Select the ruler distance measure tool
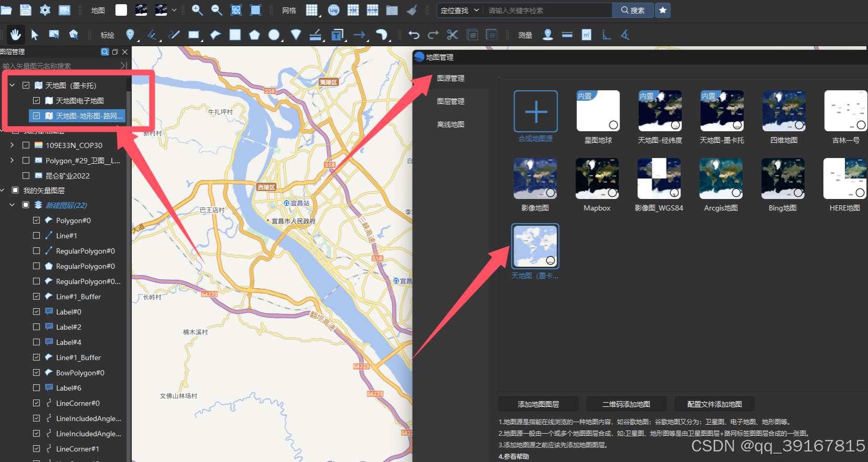 (567, 35)
